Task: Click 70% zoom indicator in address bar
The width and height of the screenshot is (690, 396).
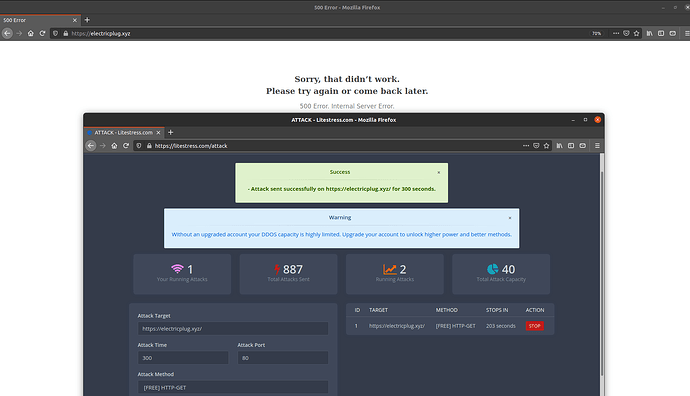Action: click(x=596, y=33)
